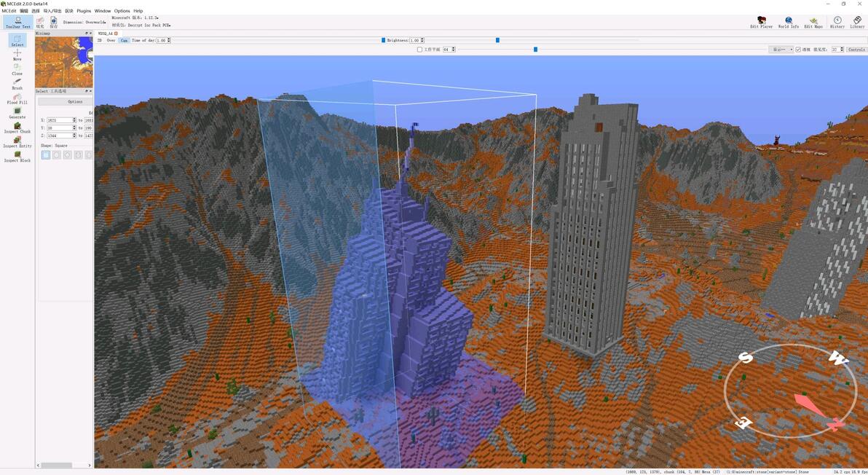Click the Options button in Select panel
Viewport: 868px width, 475px height.
click(x=65, y=102)
